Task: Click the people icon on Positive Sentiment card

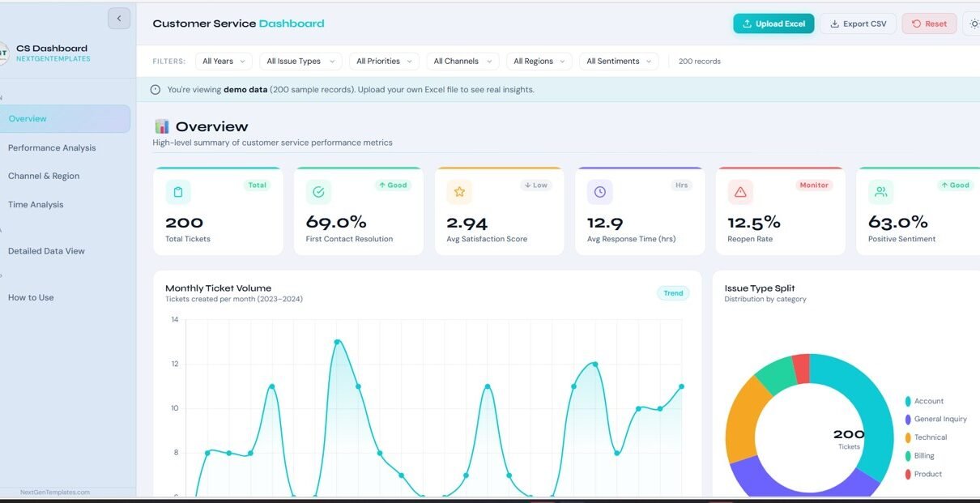Action: [x=881, y=192]
